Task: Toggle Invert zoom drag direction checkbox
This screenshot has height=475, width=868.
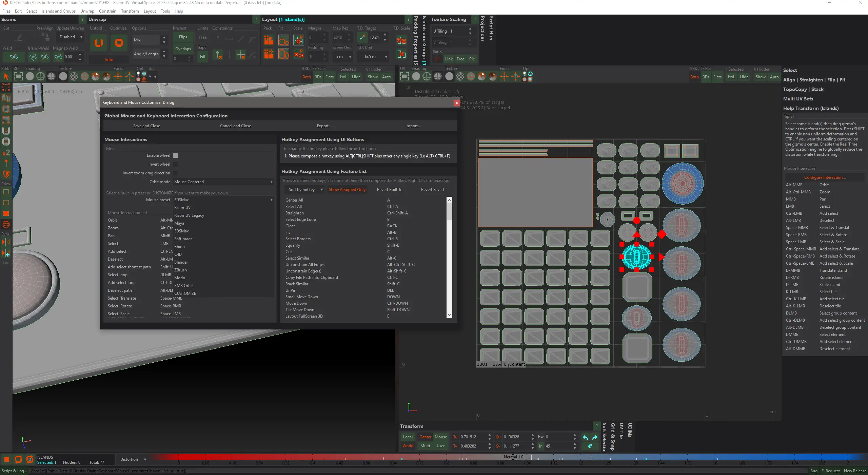Action: (175, 173)
